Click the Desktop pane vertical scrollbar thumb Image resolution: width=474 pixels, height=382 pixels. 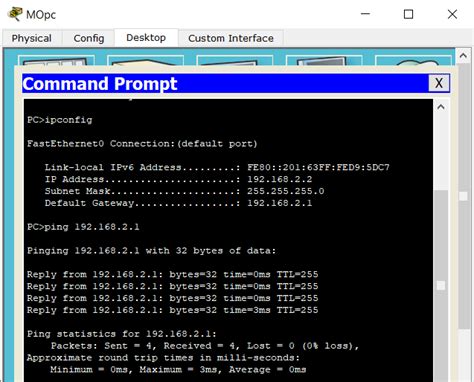pyautogui.click(x=463, y=196)
